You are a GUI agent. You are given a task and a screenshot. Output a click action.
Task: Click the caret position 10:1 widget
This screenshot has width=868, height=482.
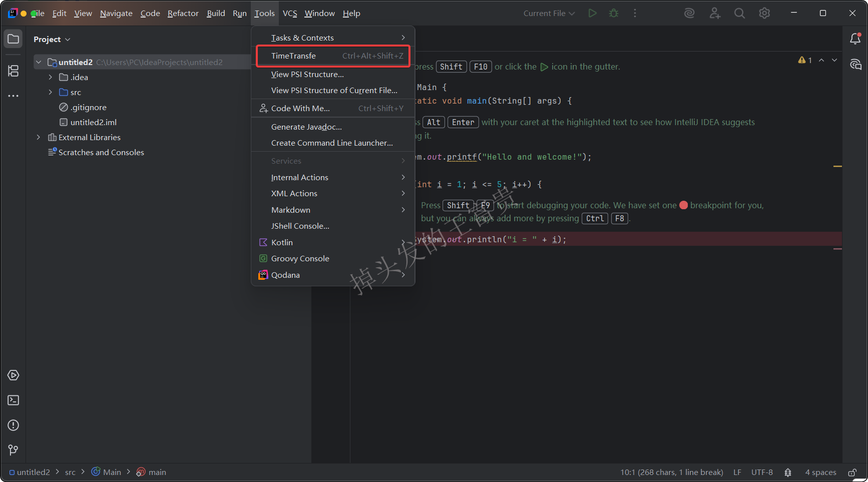pos(672,472)
